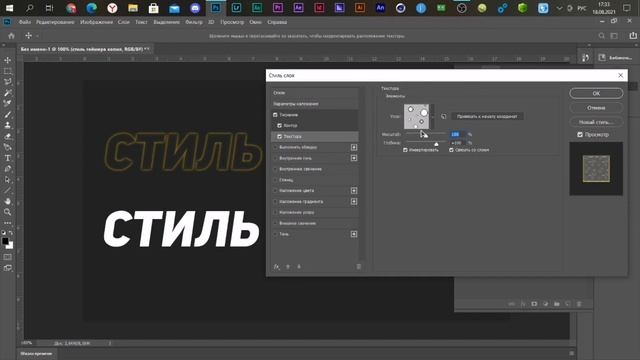
Task: Uncheck the Контур sub-effect checkbox
Action: 280,125
